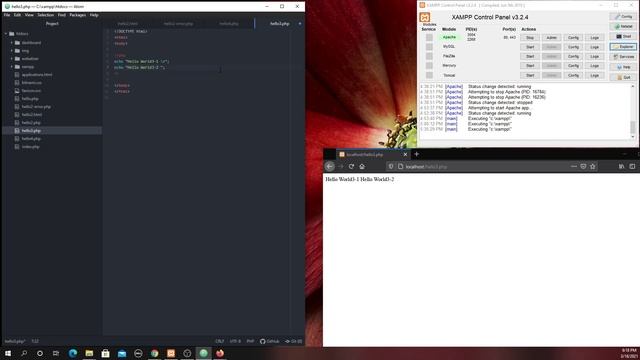The image size is (640, 360).
Task: Open PHP grammar selector in Atom status bar
Action: [x=250, y=341]
